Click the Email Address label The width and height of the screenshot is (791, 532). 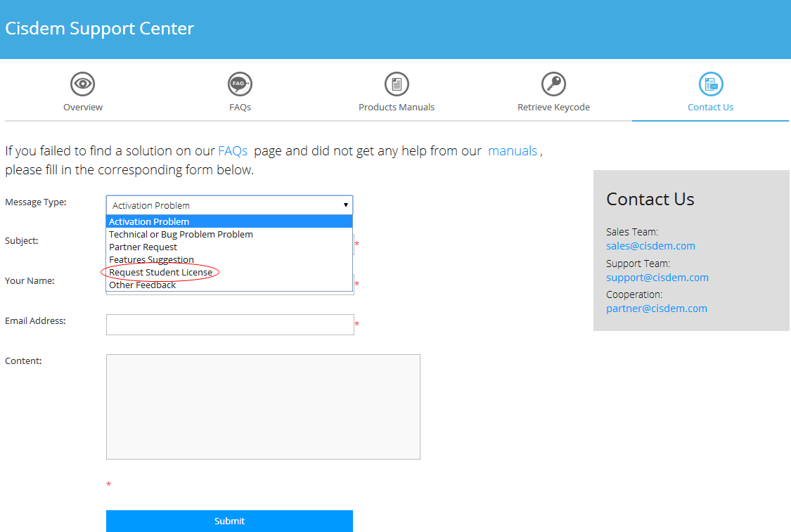coord(35,320)
